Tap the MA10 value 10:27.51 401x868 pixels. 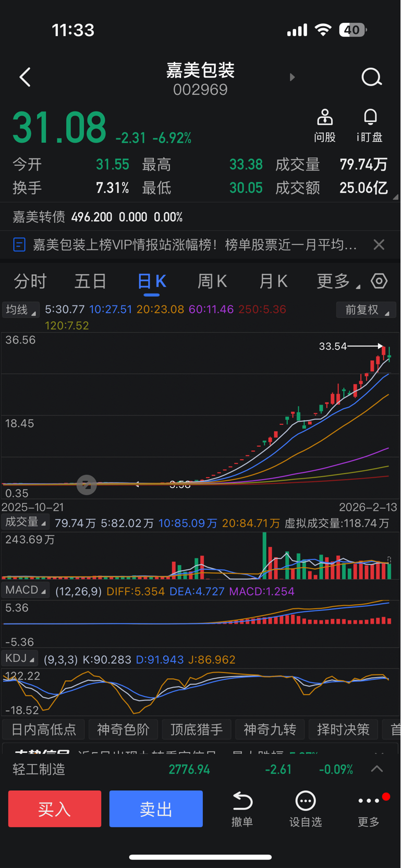click(111, 309)
